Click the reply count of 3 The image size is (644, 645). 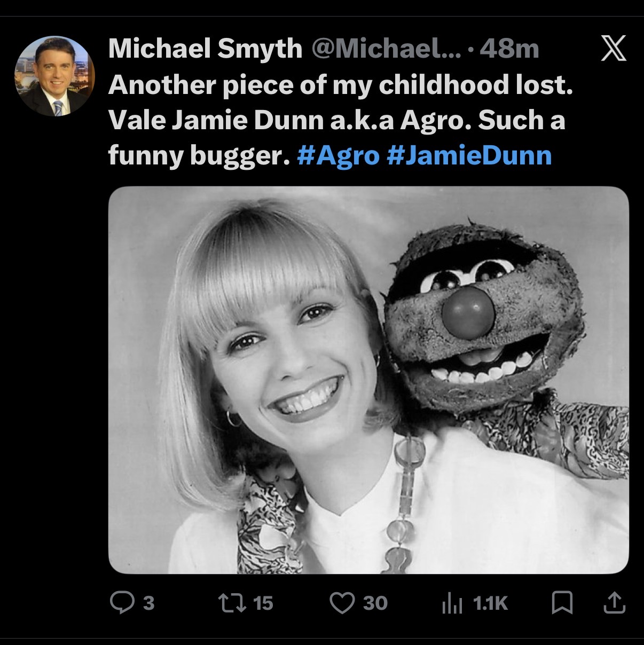coord(149,603)
